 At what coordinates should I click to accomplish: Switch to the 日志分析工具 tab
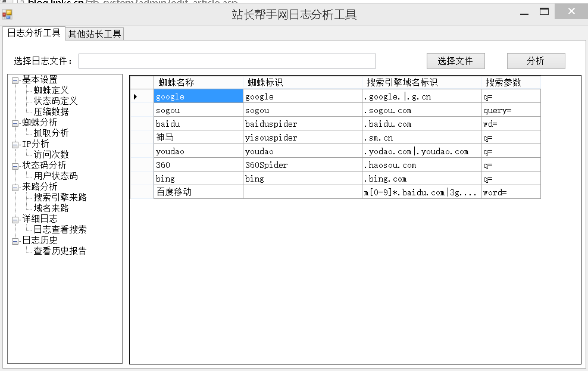pyautogui.click(x=34, y=33)
